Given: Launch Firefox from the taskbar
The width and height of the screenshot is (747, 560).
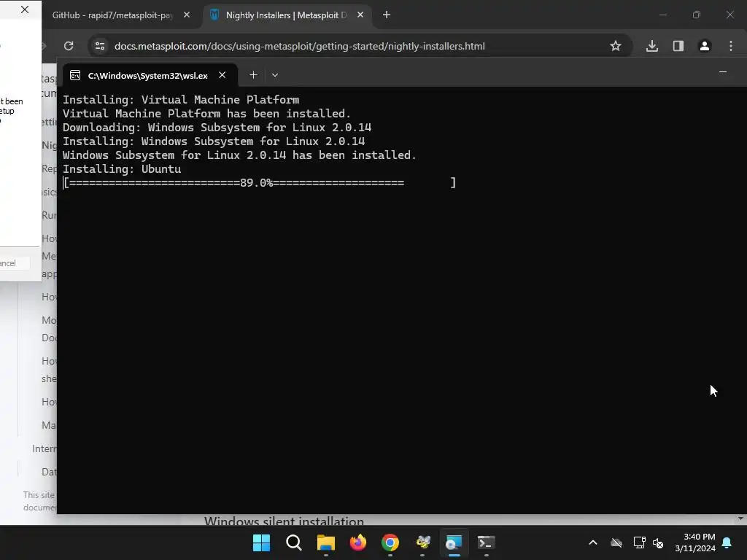Looking at the screenshot, I should click(x=357, y=542).
